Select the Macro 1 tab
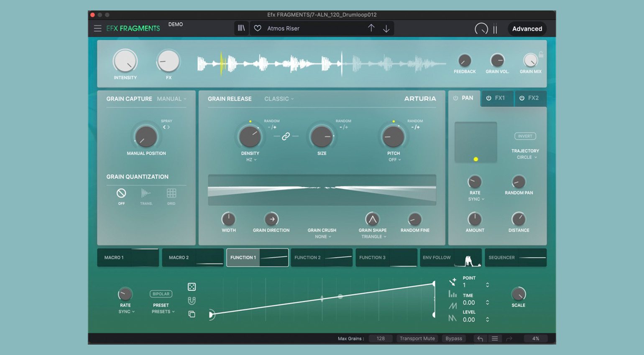 point(128,257)
